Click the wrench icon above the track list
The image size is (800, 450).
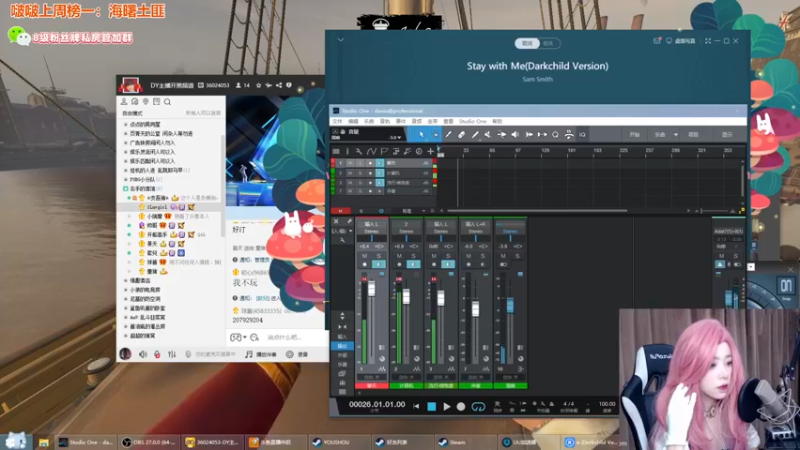pyautogui.click(x=359, y=152)
